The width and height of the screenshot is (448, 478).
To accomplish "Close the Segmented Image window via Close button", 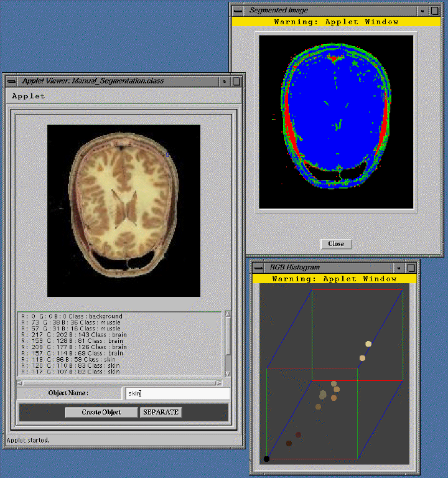I will 336,243.
